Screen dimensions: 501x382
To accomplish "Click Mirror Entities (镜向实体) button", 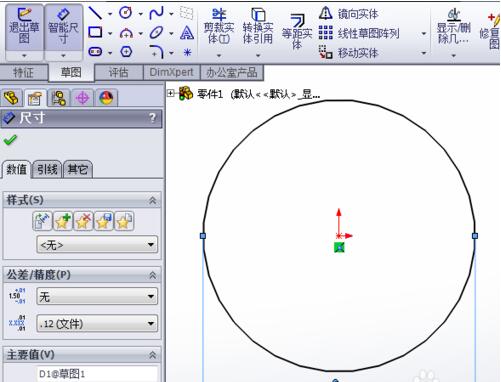I will [x=349, y=14].
